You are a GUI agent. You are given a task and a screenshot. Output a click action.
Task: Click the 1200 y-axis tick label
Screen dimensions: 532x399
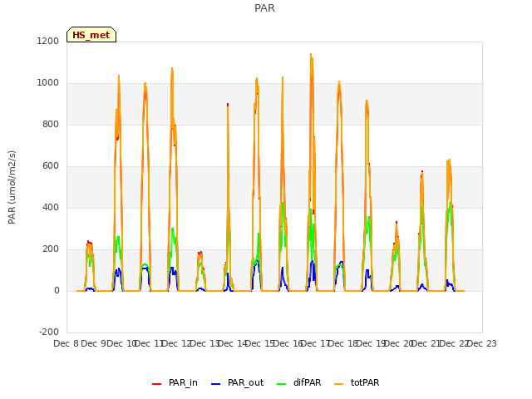(x=48, y=41)
